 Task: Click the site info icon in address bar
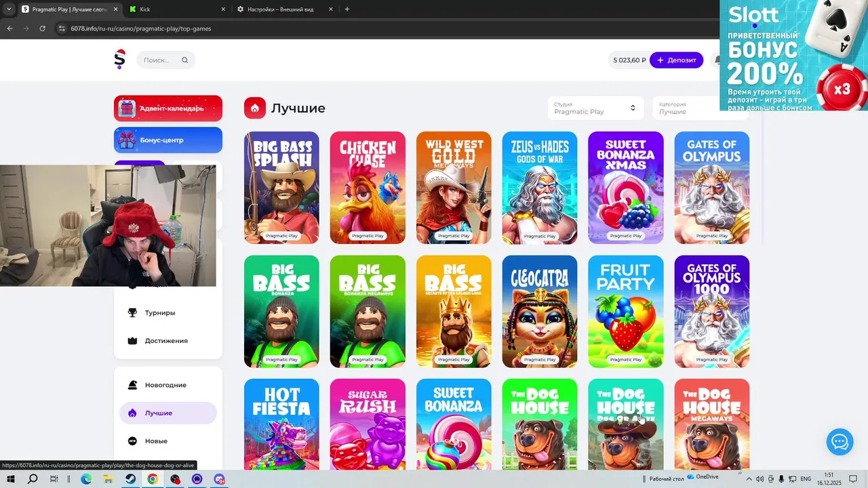click(62, 28)
